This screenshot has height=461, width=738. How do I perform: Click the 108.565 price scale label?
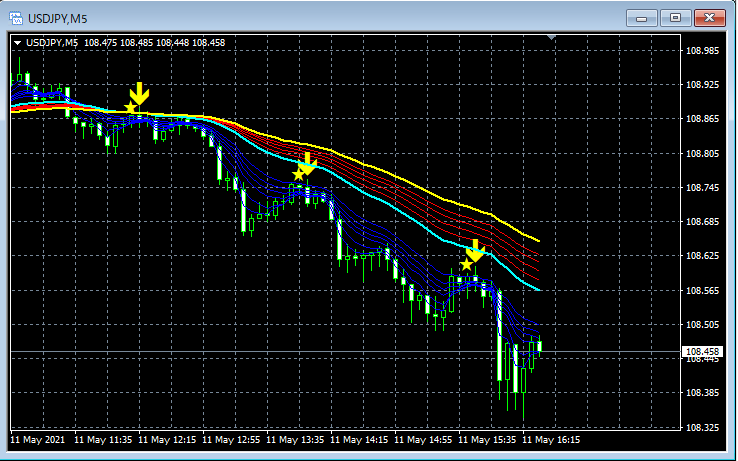coord(702,291)
